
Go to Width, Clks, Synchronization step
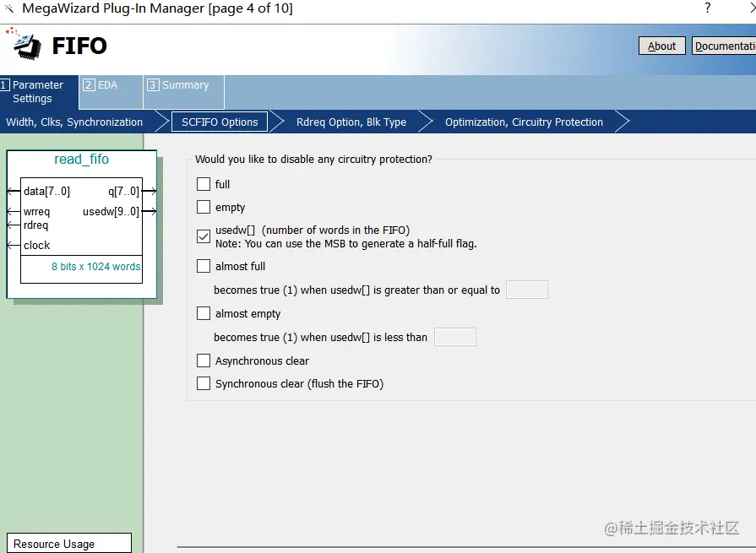coord(74,122)
